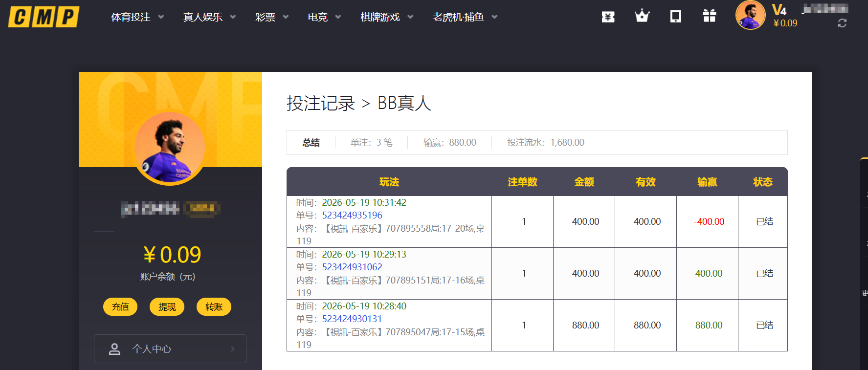868x370 pixels.
Task: Click the ¥0.09 sidebar balance amount
Action: tap(172, 255)
